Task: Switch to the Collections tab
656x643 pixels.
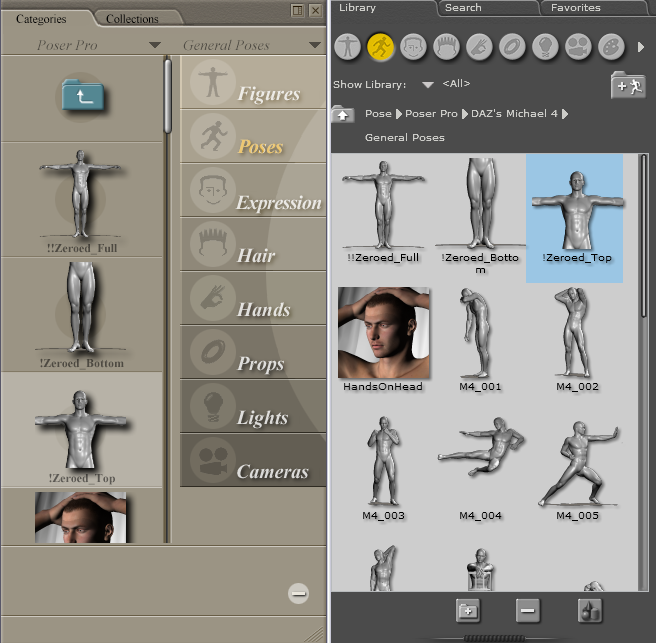Action: (132, 18)
